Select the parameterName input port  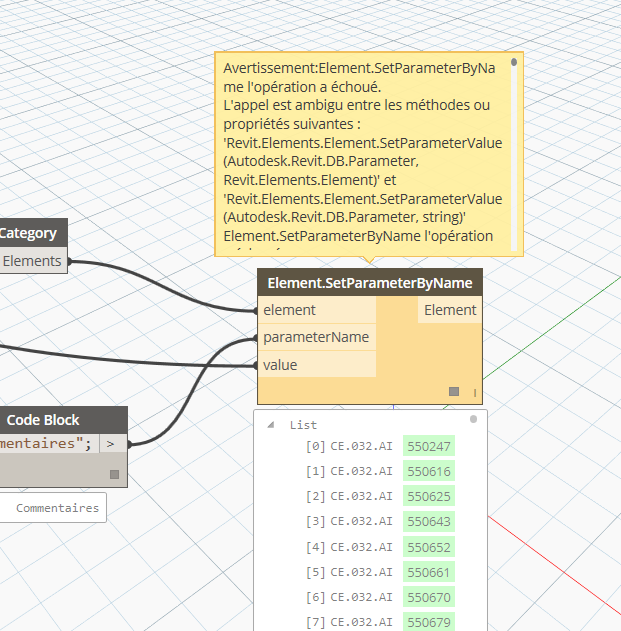pyautogui.click(x=317, y=337)
